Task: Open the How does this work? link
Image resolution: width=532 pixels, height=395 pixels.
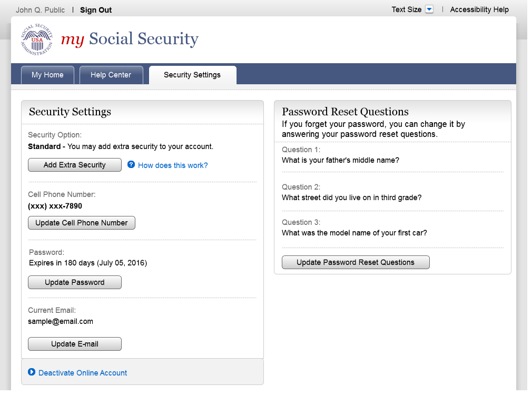Action: [173, 165]
